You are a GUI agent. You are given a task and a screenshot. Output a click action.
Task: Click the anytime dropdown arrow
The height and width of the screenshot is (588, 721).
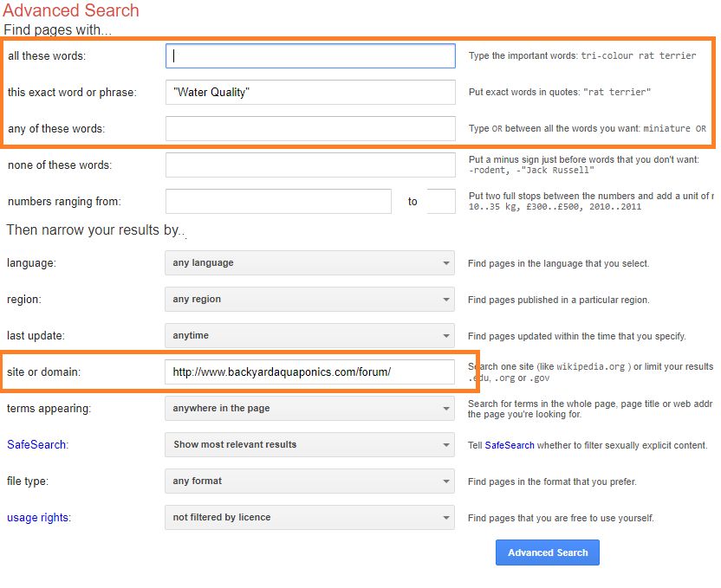tap(447, 336)
